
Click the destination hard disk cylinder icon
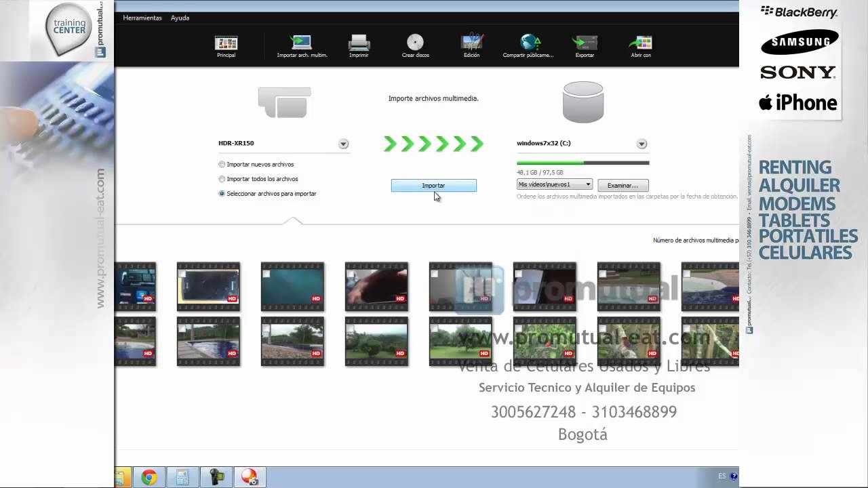coord(583,102)
